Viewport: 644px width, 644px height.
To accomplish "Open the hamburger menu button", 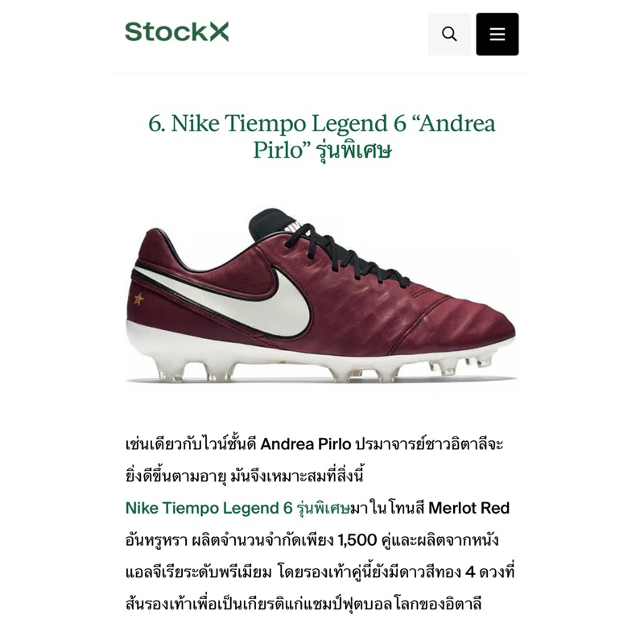I will point(497,34).
